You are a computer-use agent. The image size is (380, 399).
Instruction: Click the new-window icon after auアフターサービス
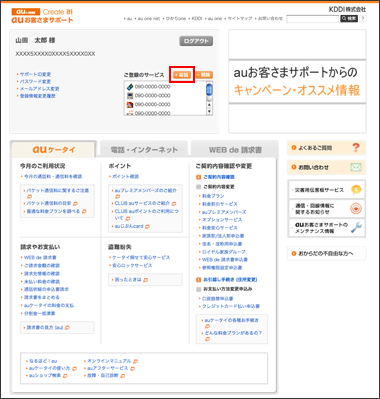tap(133, 369)
